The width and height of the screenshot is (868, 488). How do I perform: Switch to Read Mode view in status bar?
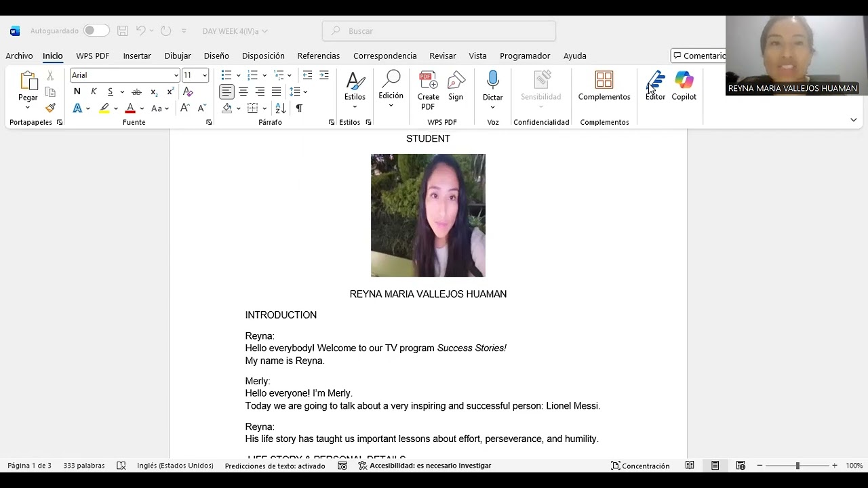pyautogui.click(x=690, y=466)
